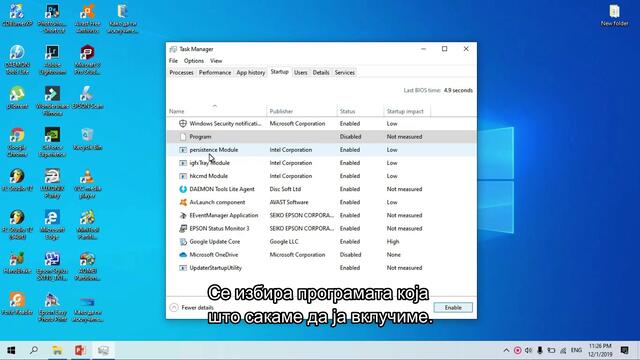Select the Wondershare Filmora desktop shortcut
The height and width of the screenshot is (360, 640).
52,100
